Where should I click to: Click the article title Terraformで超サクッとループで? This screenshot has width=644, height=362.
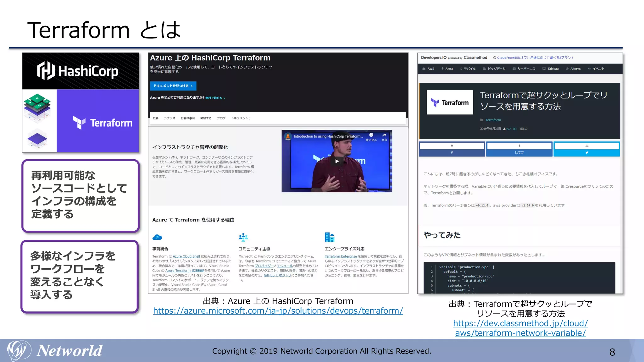pos(543,101)
